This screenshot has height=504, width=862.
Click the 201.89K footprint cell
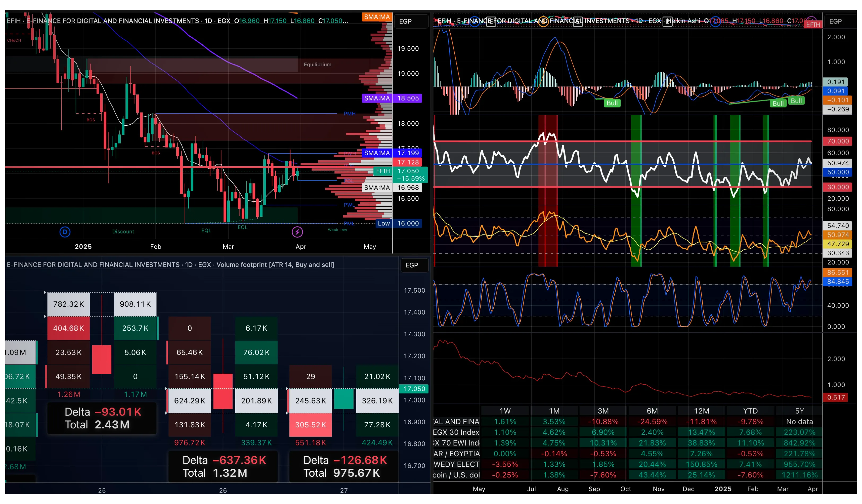[x=256, y=401]
